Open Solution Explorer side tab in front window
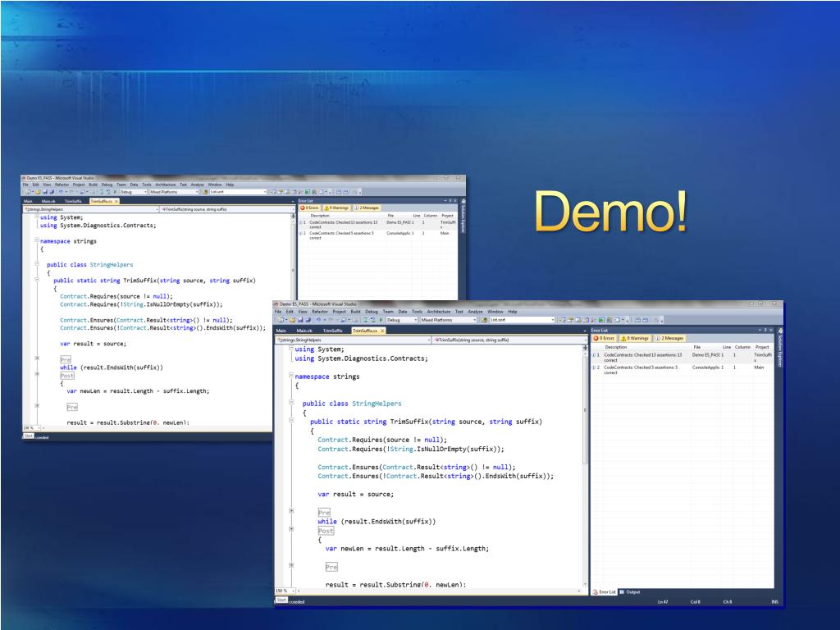The image size is (840, 630). click(780, 347)
